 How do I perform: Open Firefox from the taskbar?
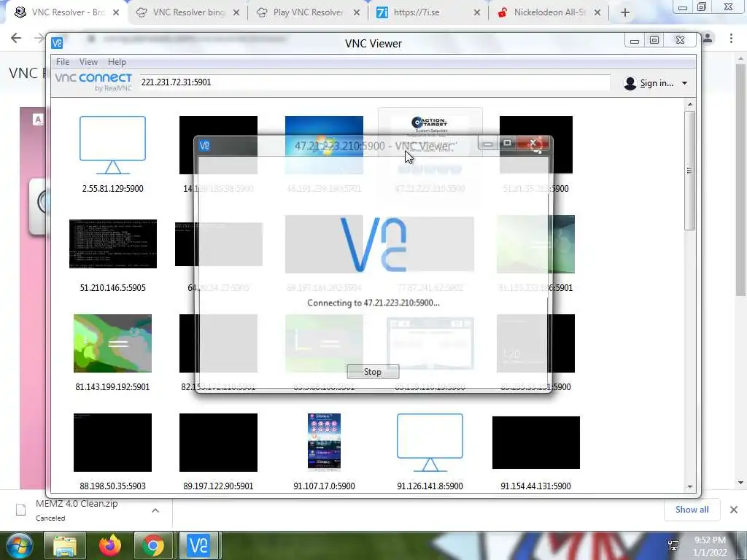[x=109, y=545]
